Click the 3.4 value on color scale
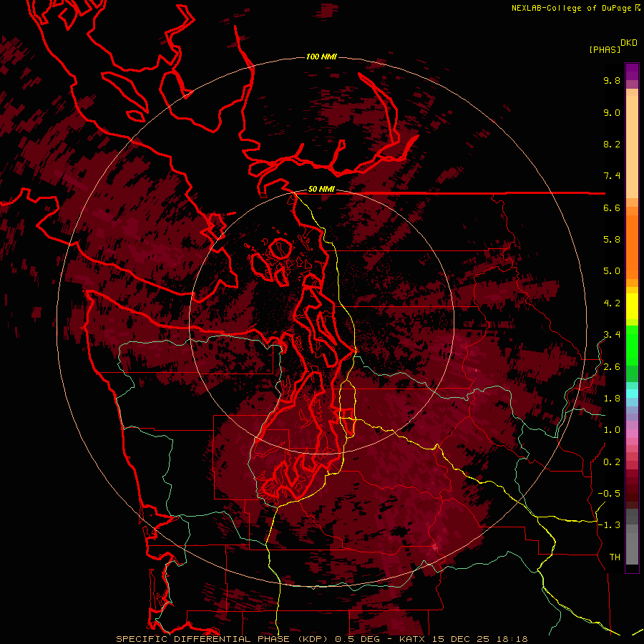This screenshot has height=644, width=644. 612,335
